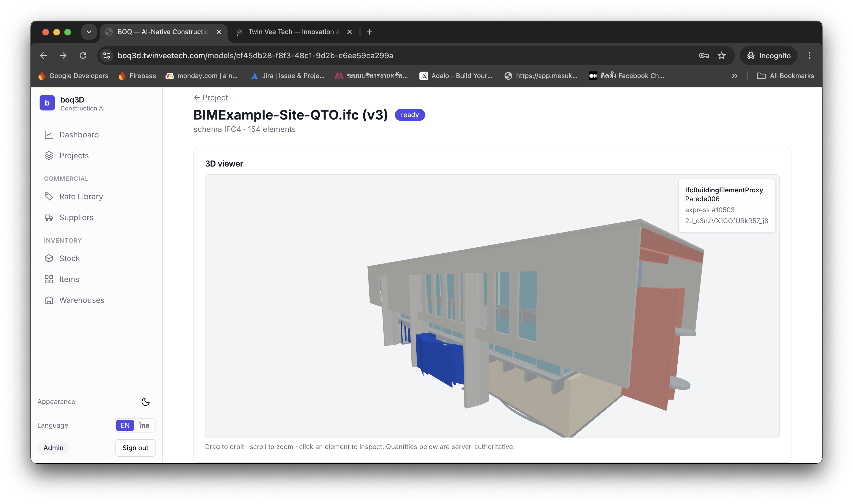
Task: Click the Stock box icon
Action: click(x=49, y=258)
